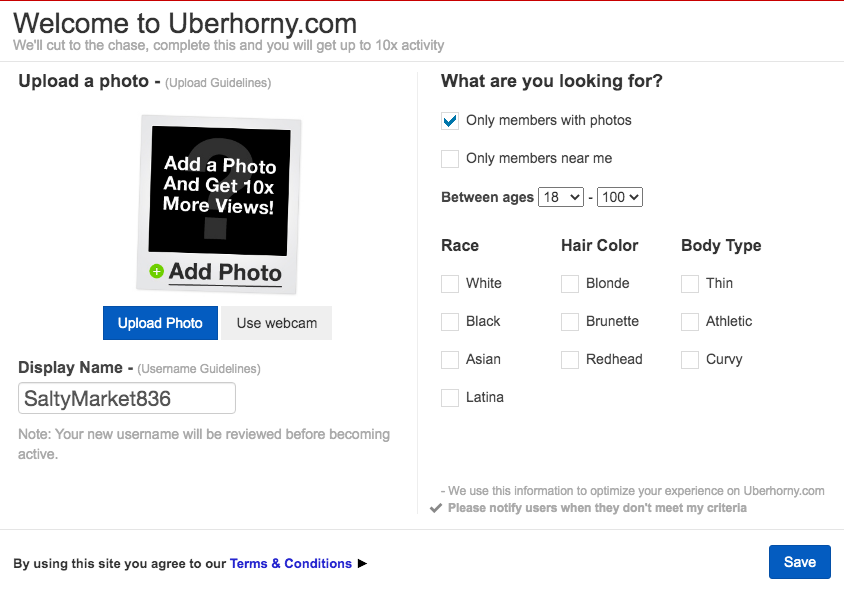
Task: Open the Upload Guidelines link
Action: [x=218, y=83]
